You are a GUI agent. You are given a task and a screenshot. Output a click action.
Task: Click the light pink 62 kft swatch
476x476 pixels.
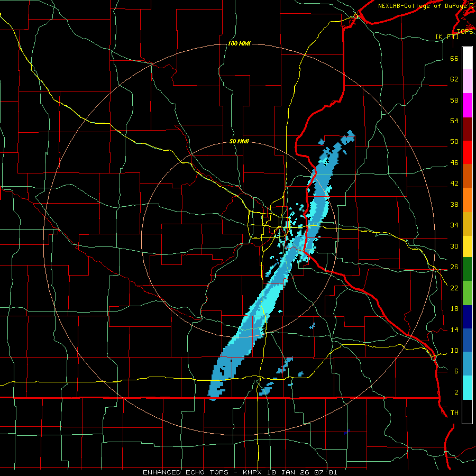[467, 81]
